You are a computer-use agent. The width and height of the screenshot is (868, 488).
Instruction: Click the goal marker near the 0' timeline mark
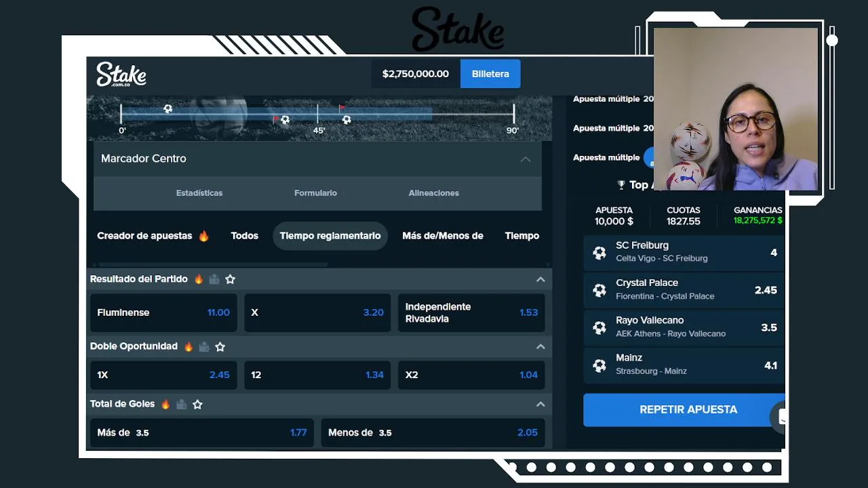(x=167, y=109)
